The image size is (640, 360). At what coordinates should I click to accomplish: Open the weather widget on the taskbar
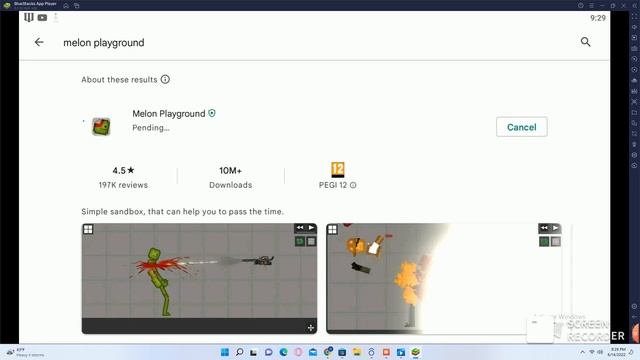coord(25,352)
